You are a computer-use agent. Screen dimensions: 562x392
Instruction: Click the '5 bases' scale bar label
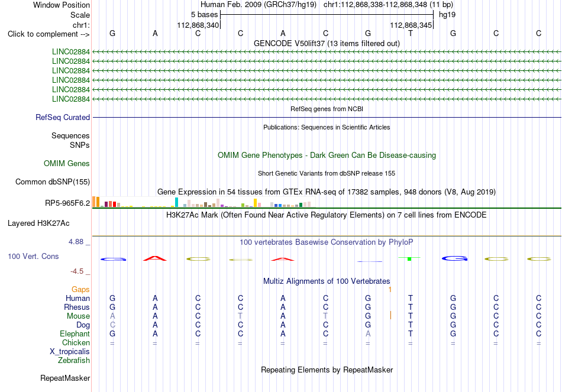[x=204, y=15]
